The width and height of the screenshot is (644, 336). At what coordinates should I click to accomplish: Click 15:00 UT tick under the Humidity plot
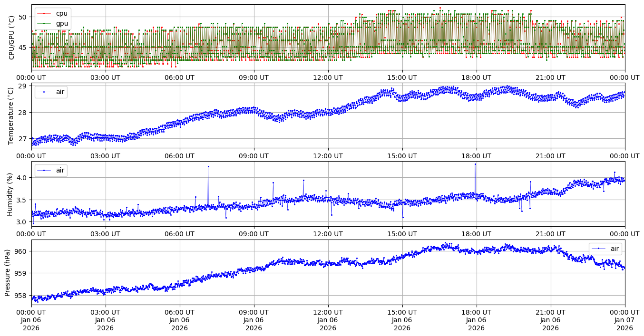tap(402, 234)
